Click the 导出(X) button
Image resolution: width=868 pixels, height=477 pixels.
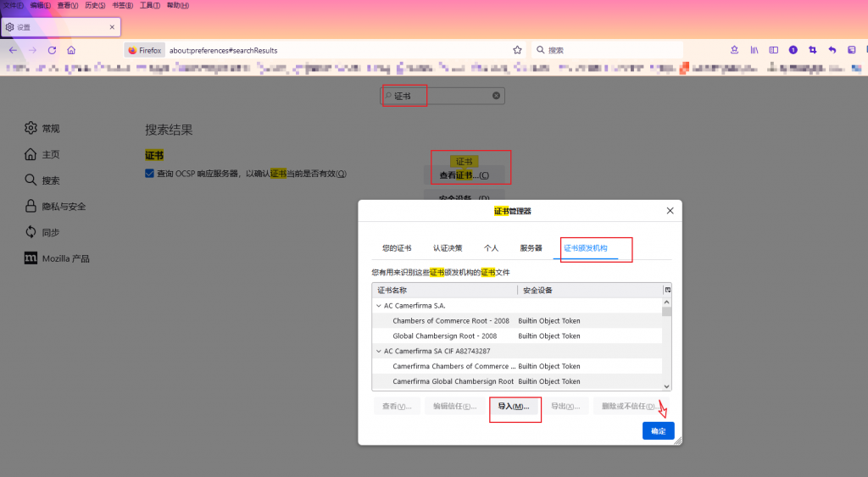tap(565, 406)
